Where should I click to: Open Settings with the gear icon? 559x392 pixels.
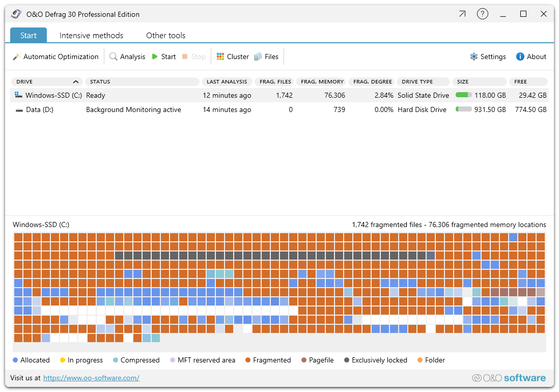tap(488, 57)
